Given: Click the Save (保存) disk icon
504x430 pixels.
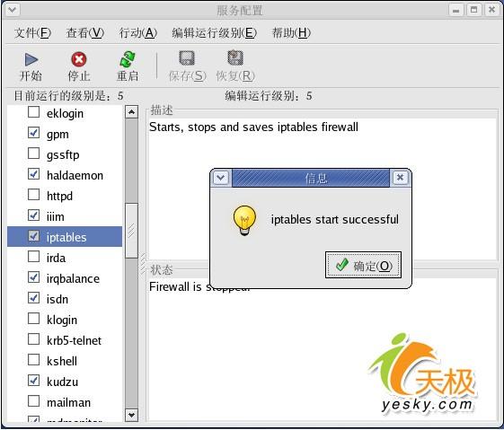Looking at the screenshot, I should click(x=187, y=58).
